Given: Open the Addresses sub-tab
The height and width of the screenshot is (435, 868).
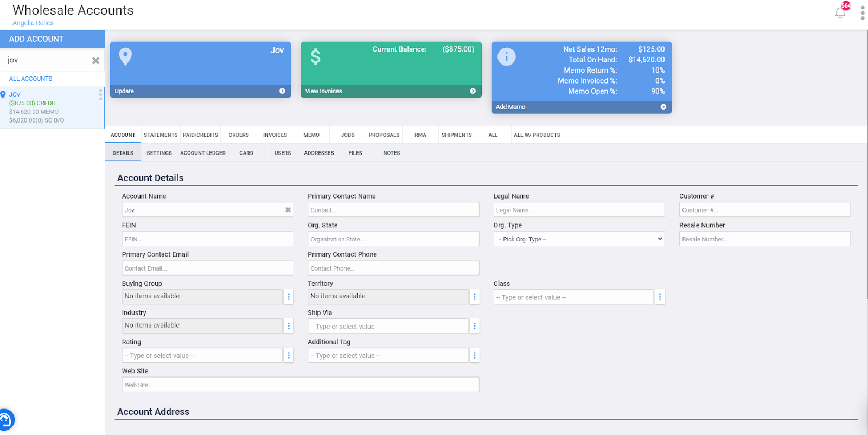Looking at the screenshot, I should [x=319, y=153].
